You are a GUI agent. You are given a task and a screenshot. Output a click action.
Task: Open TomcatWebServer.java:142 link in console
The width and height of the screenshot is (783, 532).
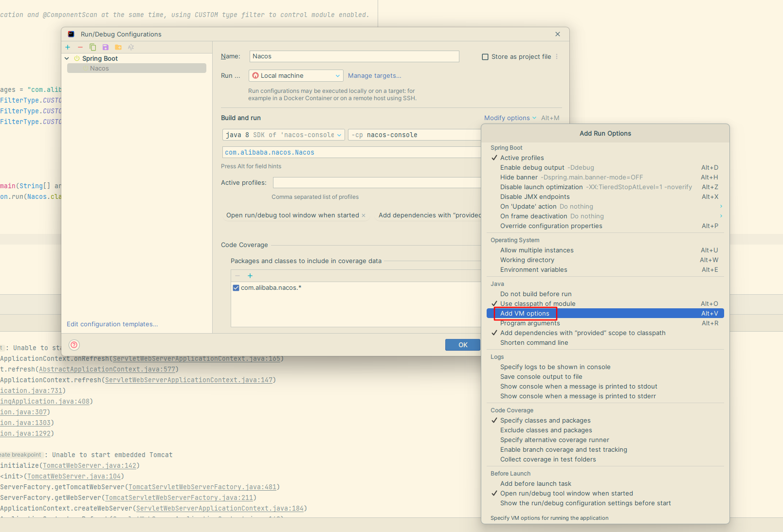[x=90, y=465]
